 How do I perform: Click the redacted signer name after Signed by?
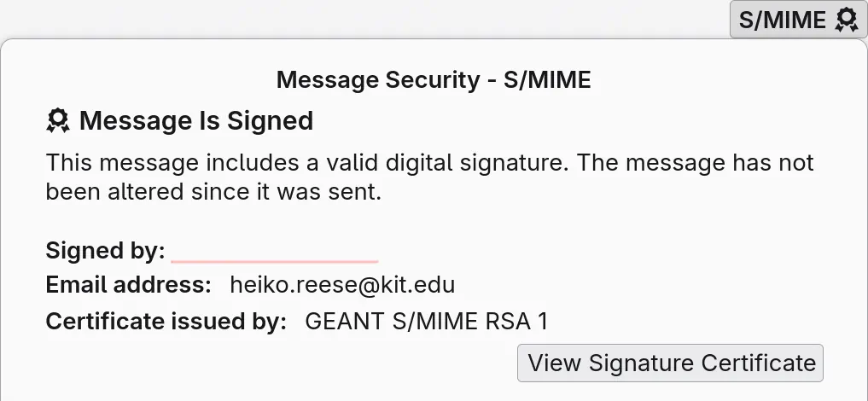click(x=275, y=252)
